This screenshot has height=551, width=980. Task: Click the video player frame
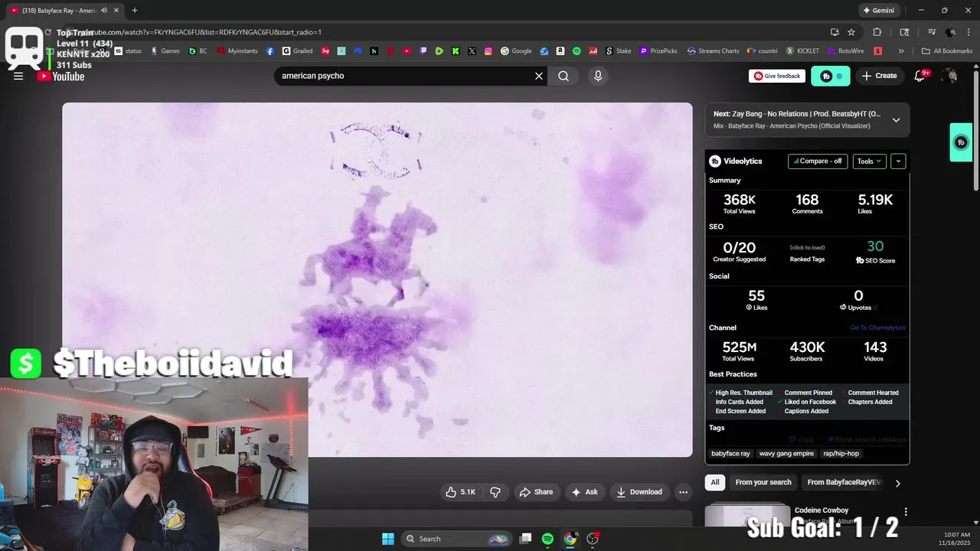tap(377, 279)
